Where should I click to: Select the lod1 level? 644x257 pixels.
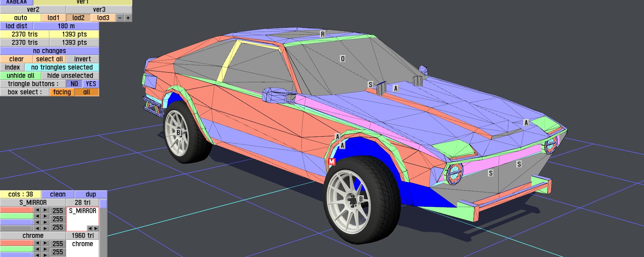pyautogui.click(x=54, y=18)
